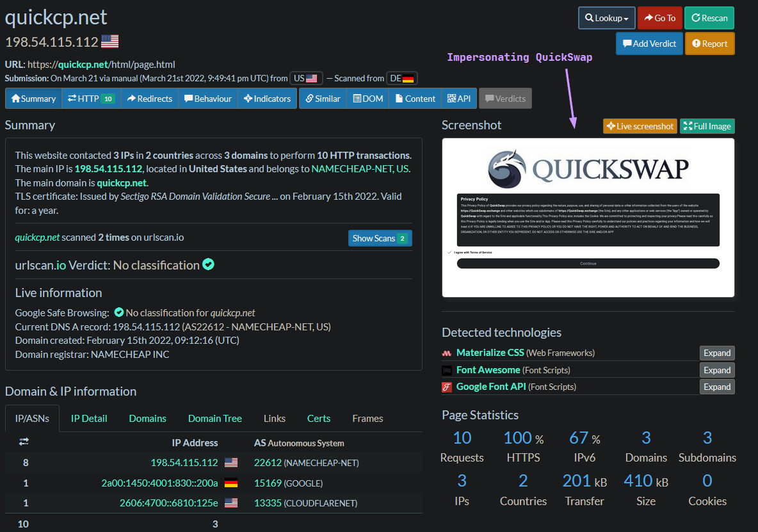Click the Add Verdict button

point(649,44)
